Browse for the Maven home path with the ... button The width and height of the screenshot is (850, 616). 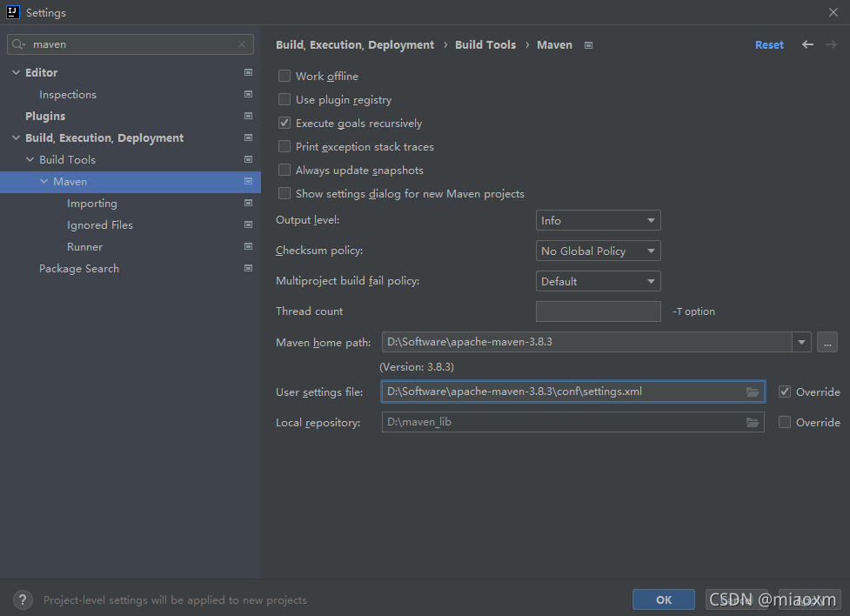click(827, 342)
